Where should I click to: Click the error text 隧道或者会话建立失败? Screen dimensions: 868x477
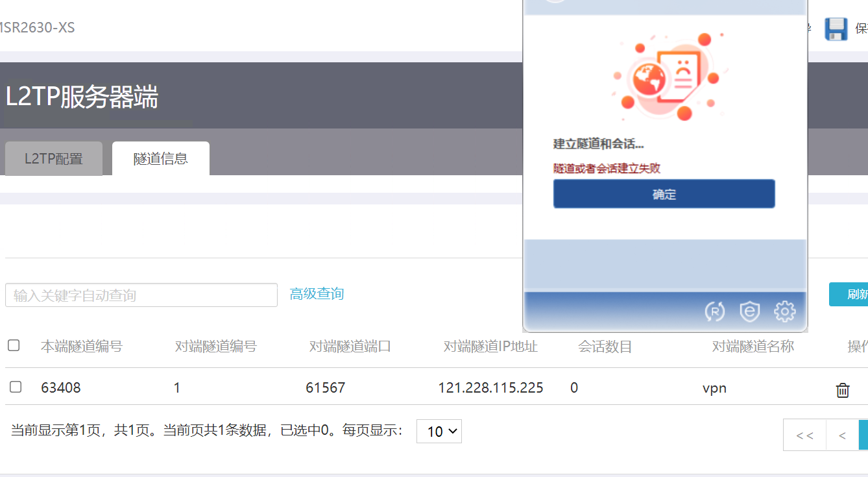(607, 168)
